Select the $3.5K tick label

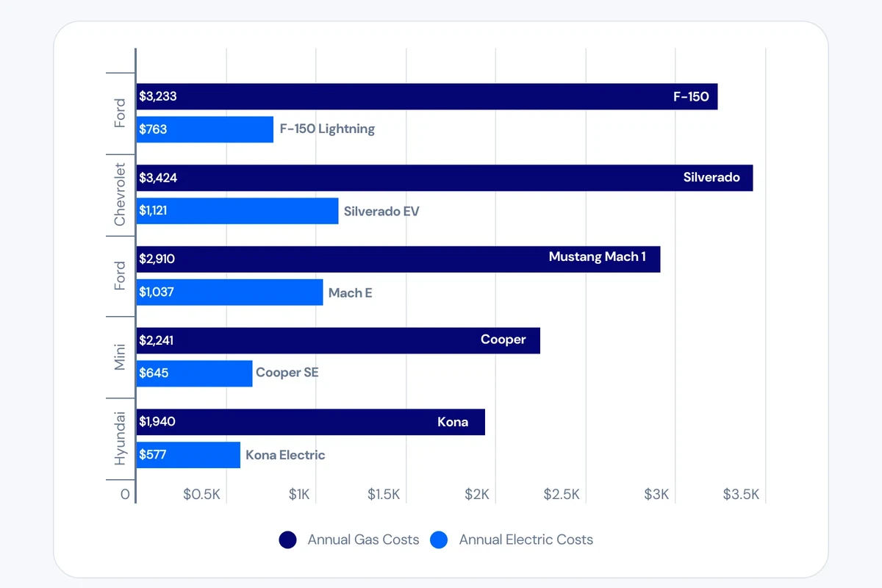741,495
